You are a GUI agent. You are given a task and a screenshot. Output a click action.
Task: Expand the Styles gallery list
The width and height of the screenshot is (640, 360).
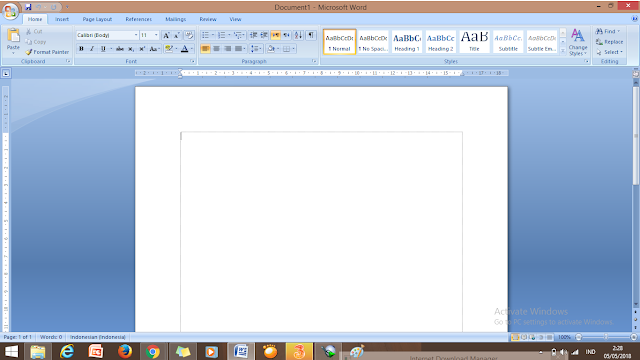(563, 51)
